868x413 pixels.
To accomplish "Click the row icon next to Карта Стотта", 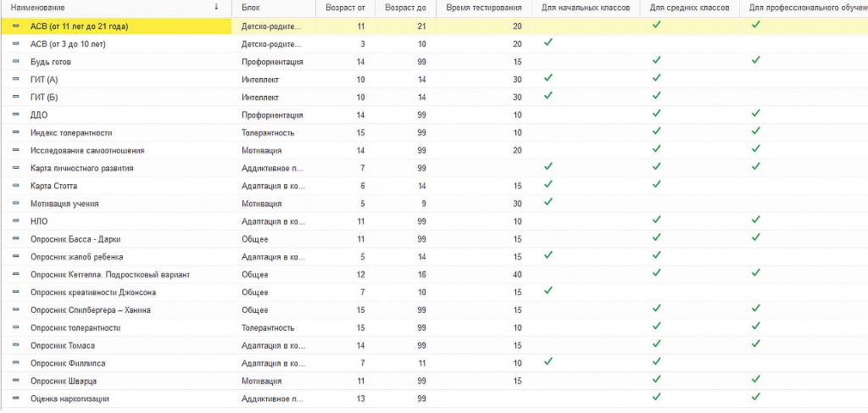I will [15, 186].
